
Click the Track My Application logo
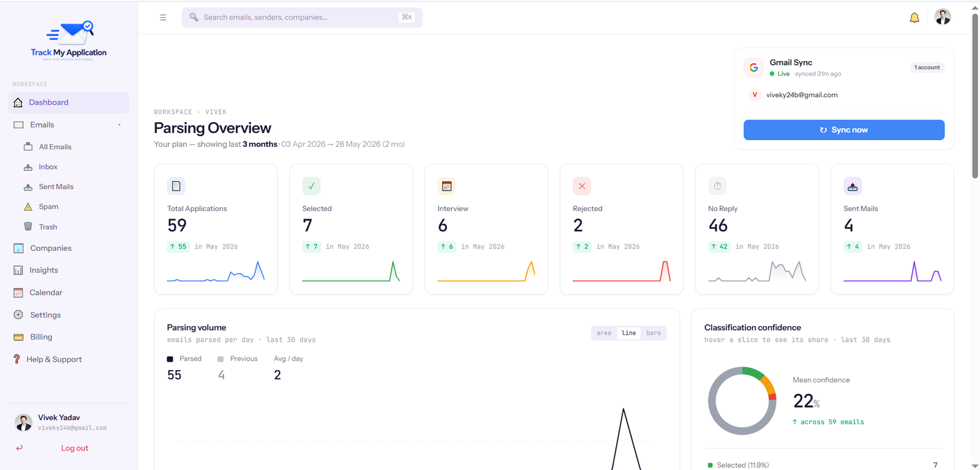[x=69, y=40]
